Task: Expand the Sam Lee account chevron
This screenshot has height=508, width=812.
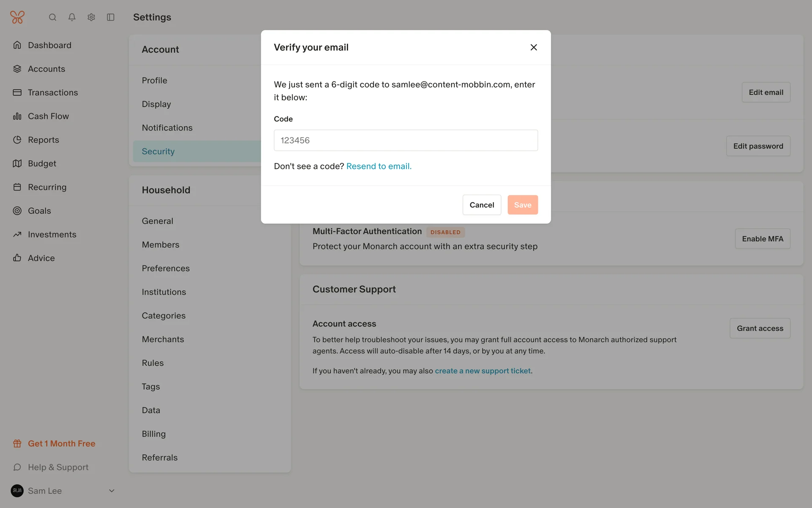Action: (112, 491)
